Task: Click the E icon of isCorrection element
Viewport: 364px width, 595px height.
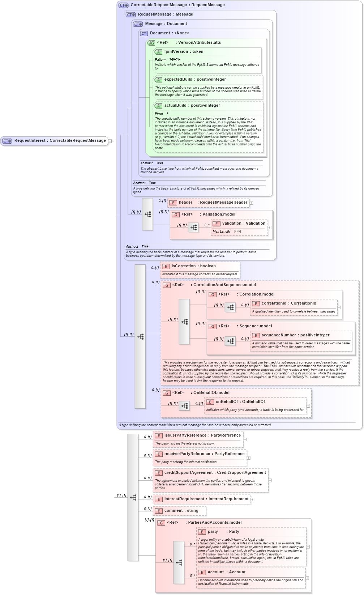Action: [166, 267]
